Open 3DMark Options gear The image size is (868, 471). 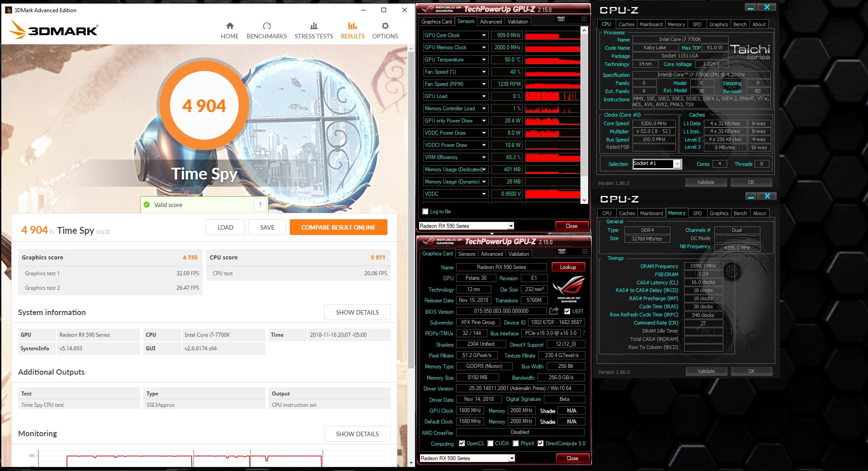click(x=385, y=31)
